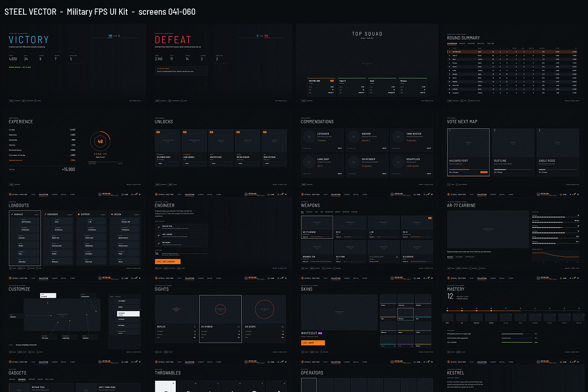Click orange Edit Loadout button
588x392 pixels.
point(168,262)
